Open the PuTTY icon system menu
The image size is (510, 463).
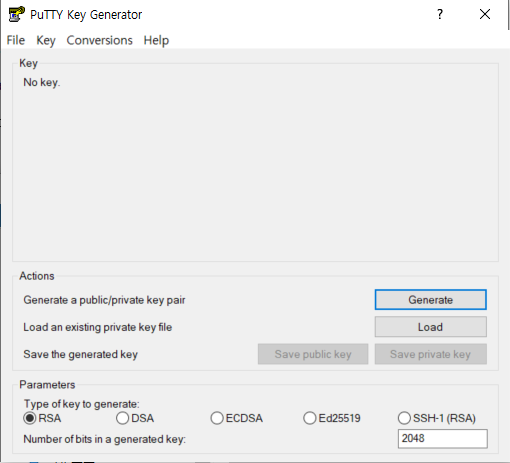tap(16, 14)
